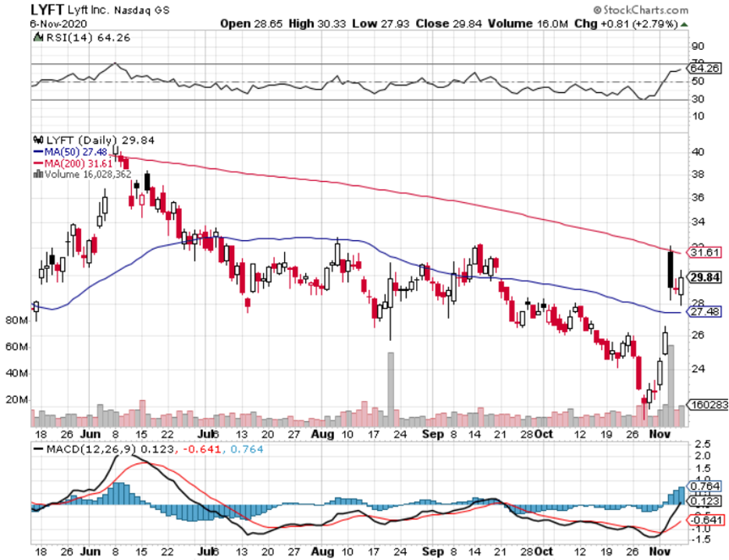
Task: Click the bold 29.84 last-price tag
Action: 706,278
